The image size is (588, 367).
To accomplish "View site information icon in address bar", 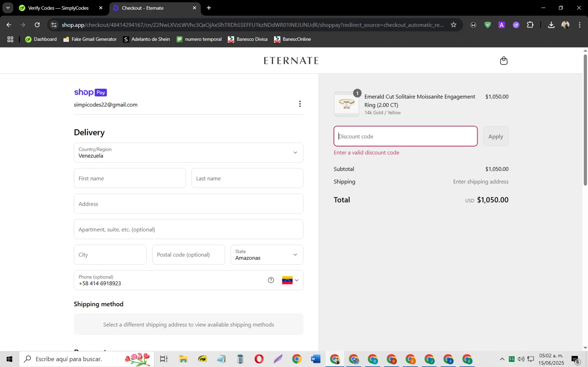I will (x=54, y=25).
